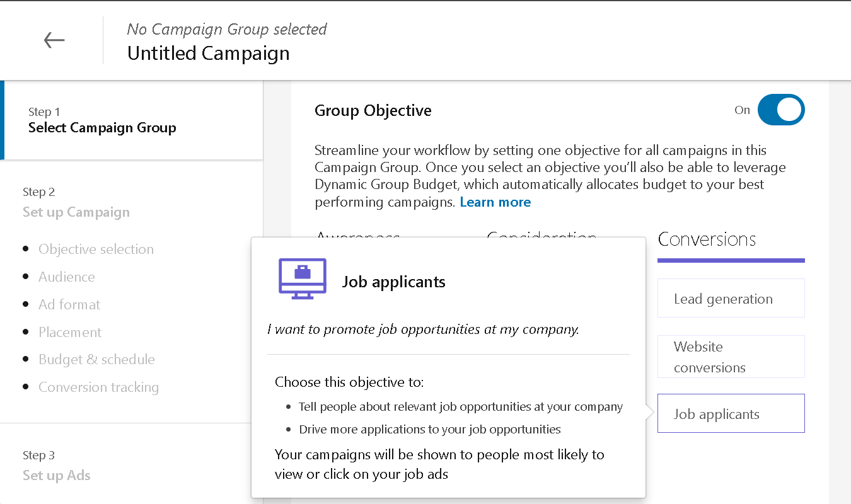Open the Audience substep
Viewport: 851px width, 504px height.
tap(66, 277)
